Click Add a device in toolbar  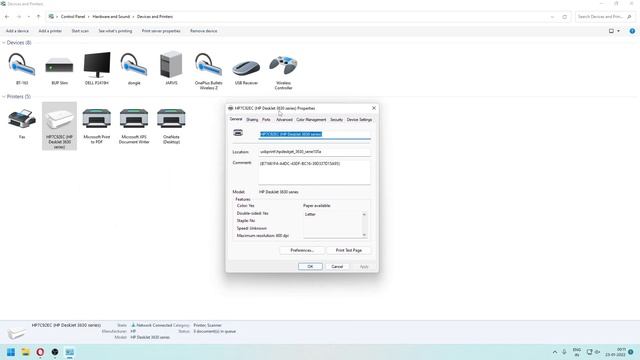[x=17, y=31]
